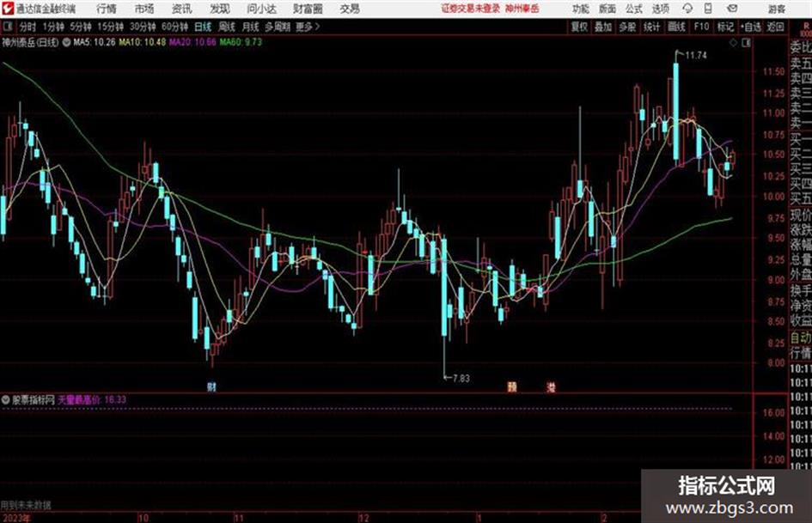Click the 用到未来数据 notice text
The image size is (812, 523).
click(26, 505)
